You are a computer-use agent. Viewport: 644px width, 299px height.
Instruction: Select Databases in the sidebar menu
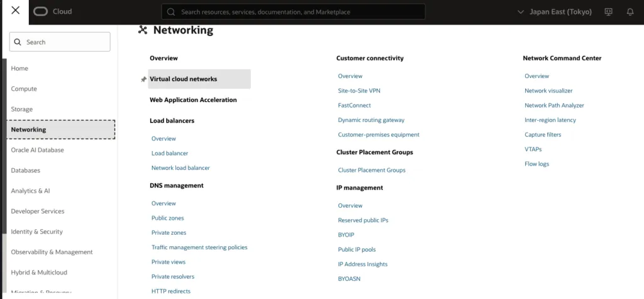(x=25, y=170)
